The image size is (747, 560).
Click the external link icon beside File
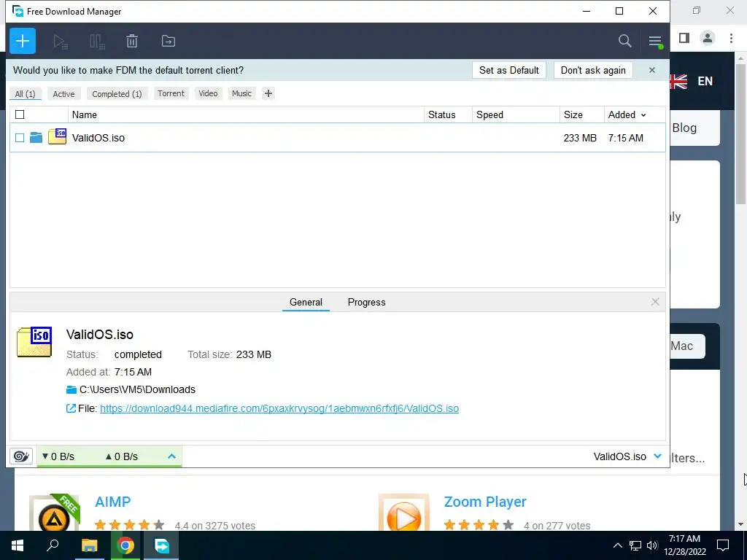tap(71, 408)
